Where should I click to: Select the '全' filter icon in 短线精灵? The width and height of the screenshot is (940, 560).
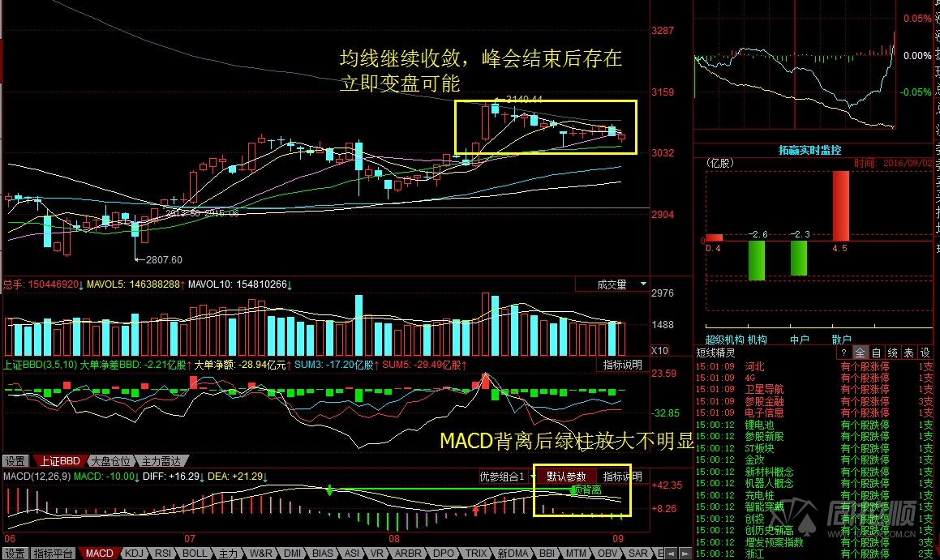(x=861, y=353)
